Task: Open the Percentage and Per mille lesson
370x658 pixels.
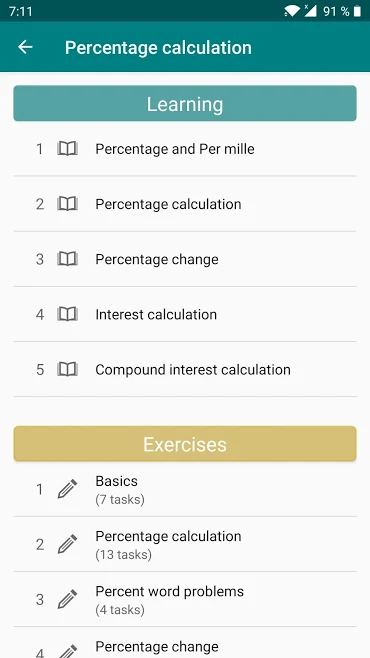Action: click(185, 149)
